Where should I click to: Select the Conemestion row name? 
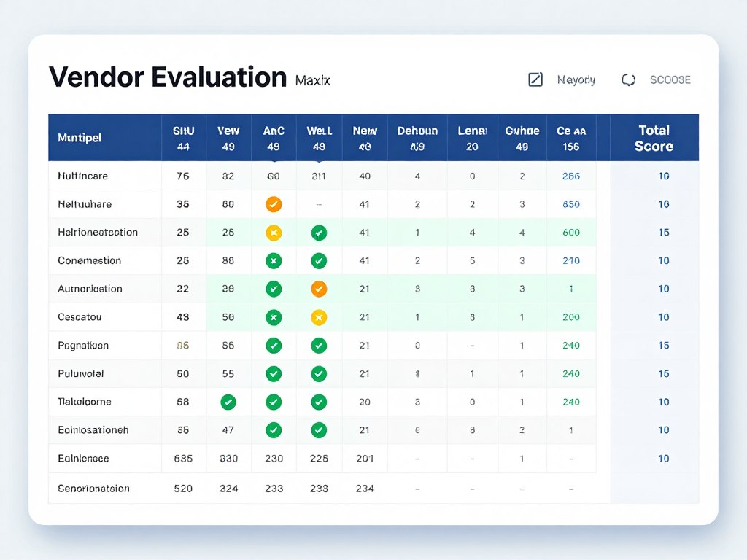tap(90, 260)
